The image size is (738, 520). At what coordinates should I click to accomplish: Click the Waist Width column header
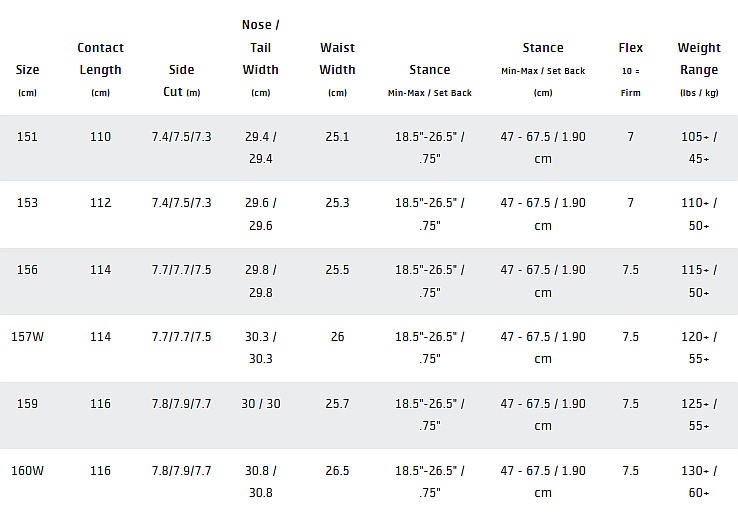click(337, 59)
